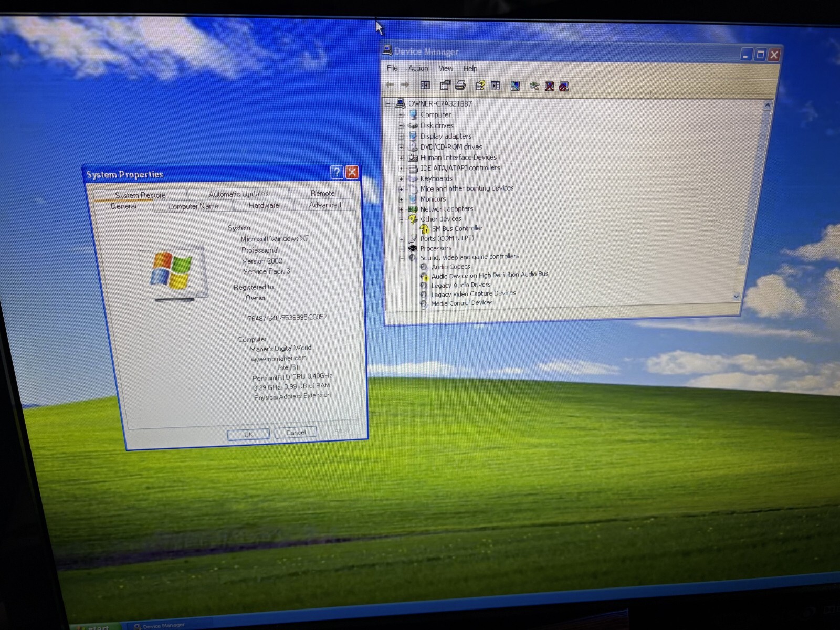Switch to the Remote tab
The width and height of the screenshot is (840, 630).
[322, 193]
